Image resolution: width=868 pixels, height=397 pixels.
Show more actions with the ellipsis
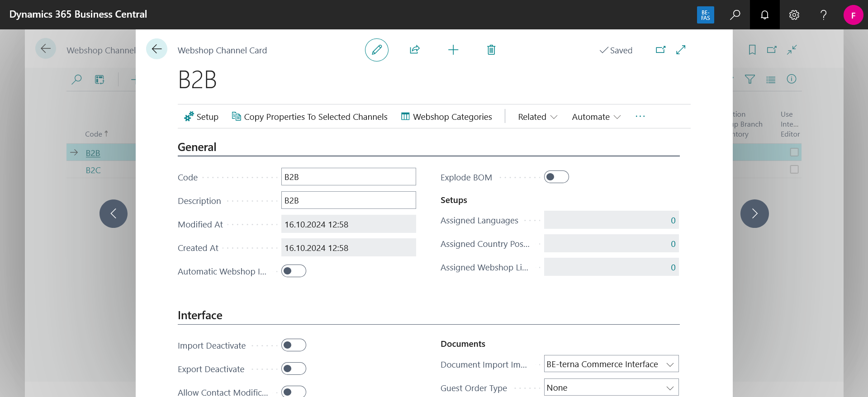pyautogui.click(x=640, y=117)
